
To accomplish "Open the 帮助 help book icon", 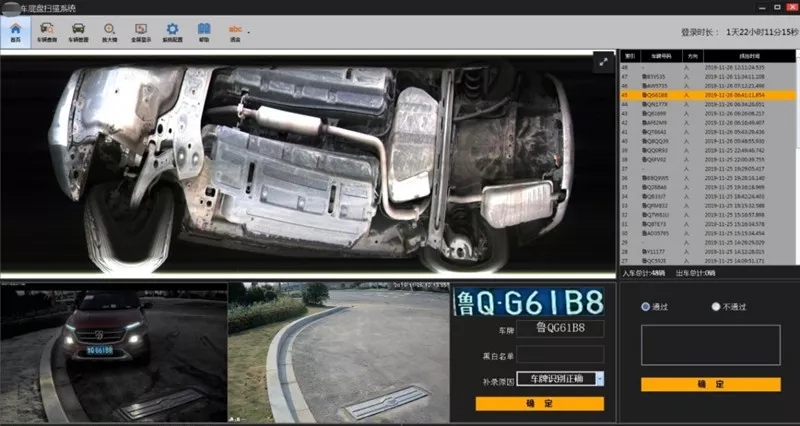I will (204, 31).
